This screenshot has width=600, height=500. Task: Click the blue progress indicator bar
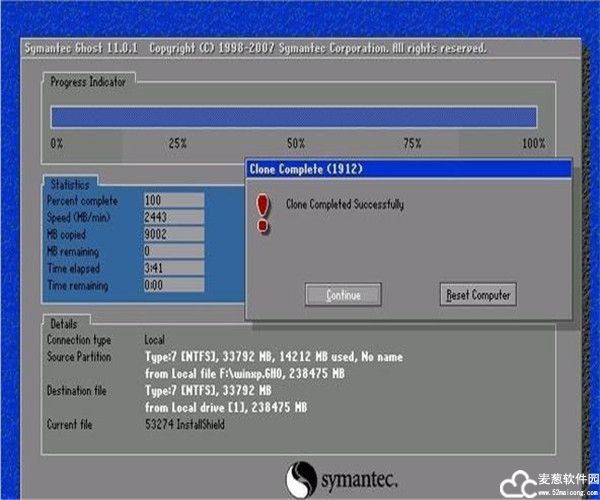pyautogui.click(x=294, y=117)
